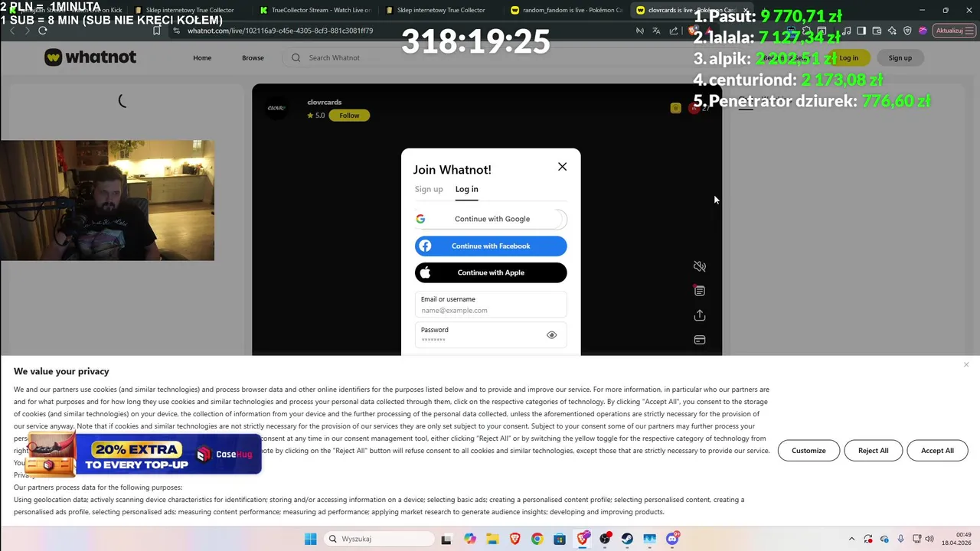
Task: Continue with Apple
Action: 491,272
